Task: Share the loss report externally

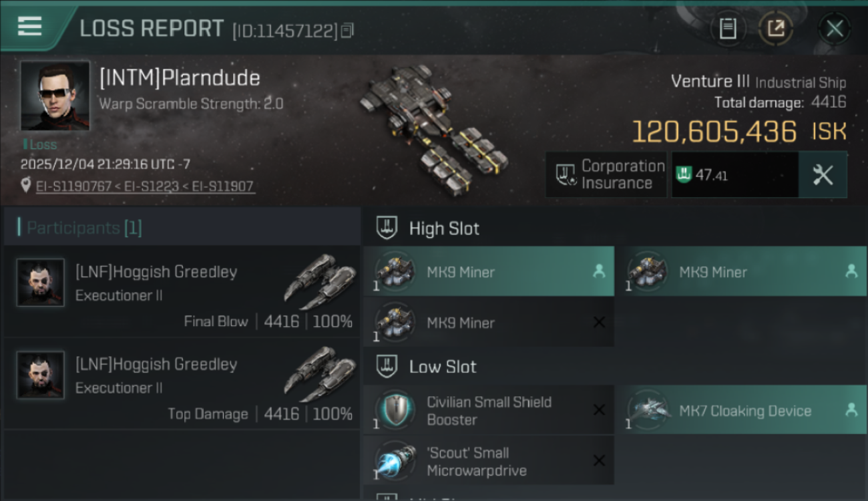Action: [x=776, y=29]
